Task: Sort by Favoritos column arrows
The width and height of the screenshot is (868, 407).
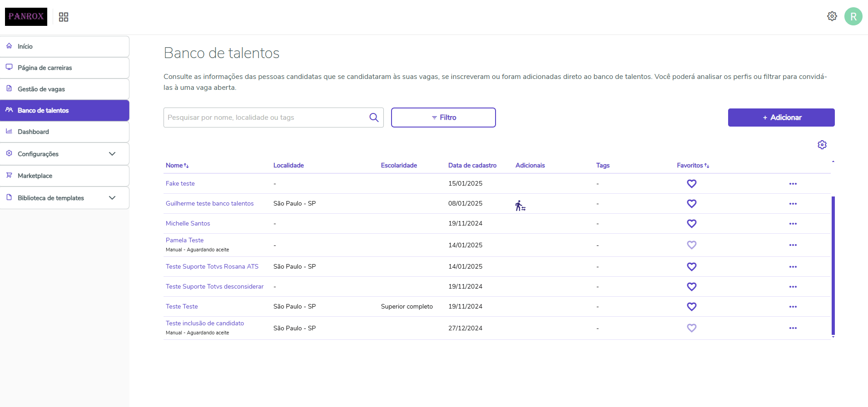Action: (707, 166)
